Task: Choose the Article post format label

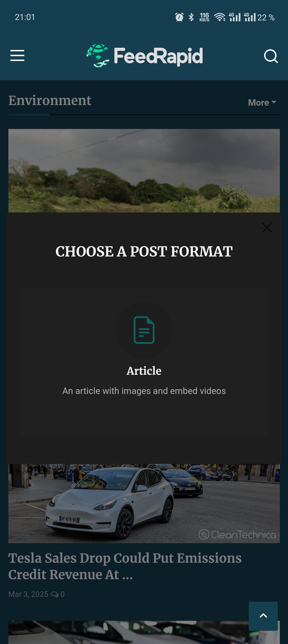Action: tap(144, 371)
